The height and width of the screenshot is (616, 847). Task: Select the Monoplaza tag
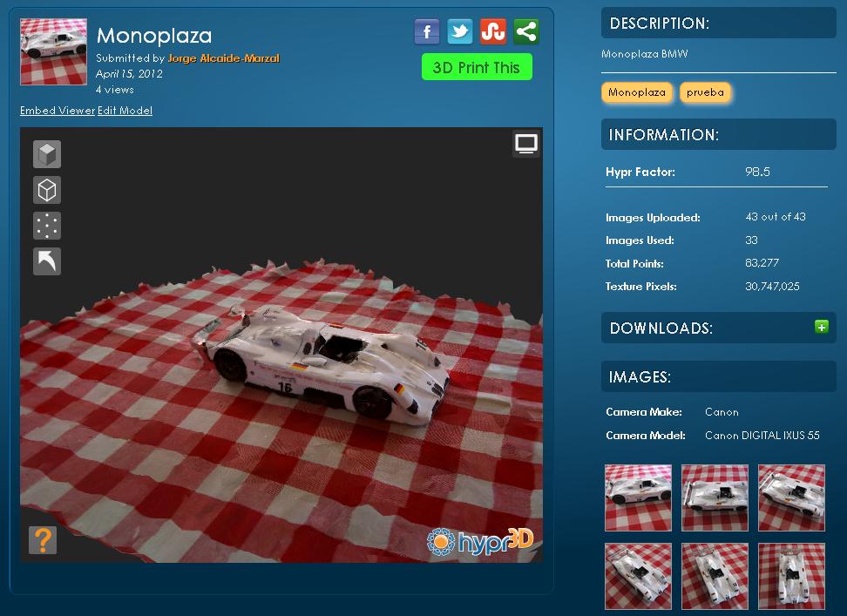click(x=637, y=92)
